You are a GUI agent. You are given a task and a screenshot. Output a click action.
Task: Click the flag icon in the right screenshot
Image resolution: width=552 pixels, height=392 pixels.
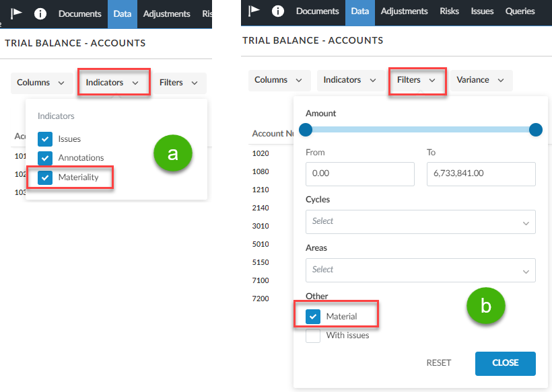254,11
